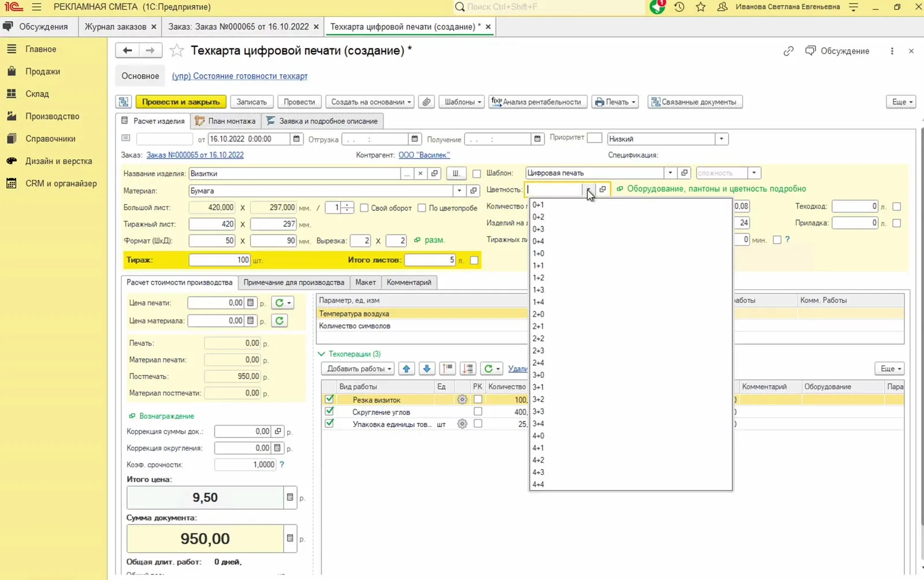Open the history clock icon in title bar
The width and height of the screenshot is (924, 580).
pos(679,7)
